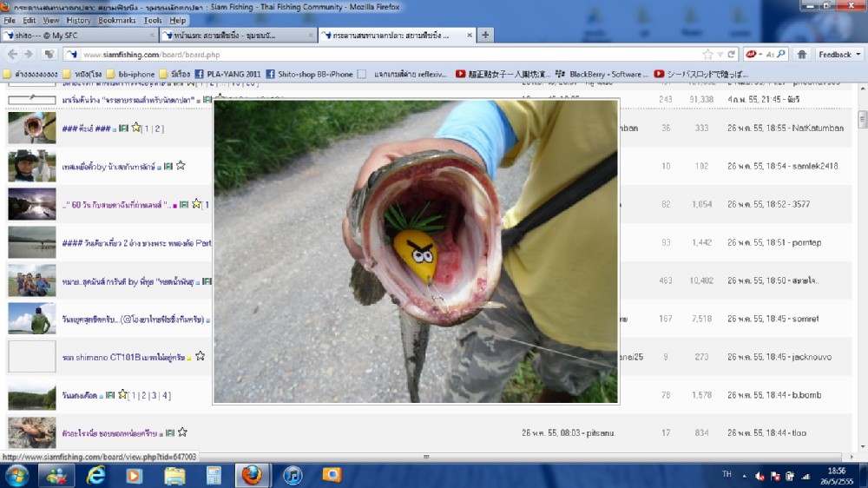Open 'Shito-shop BB-iPhone' bookmark
This screenshot has height=488, width=868.
coord(310,74)
